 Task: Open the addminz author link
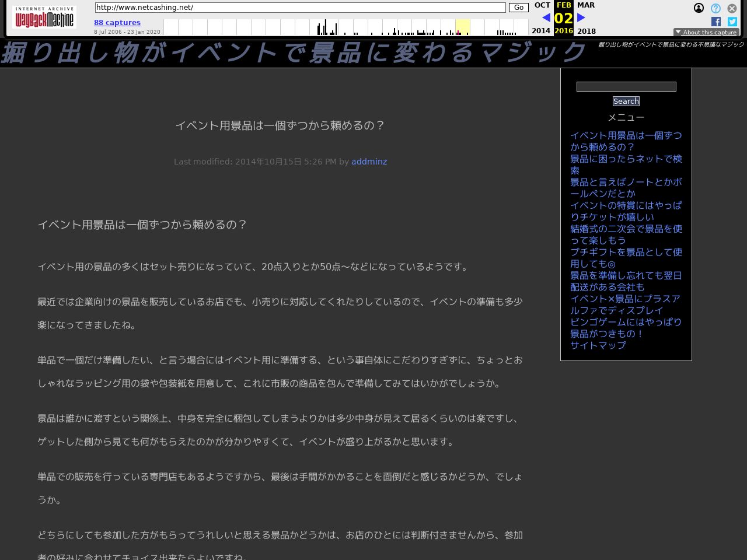coord(369,162)
